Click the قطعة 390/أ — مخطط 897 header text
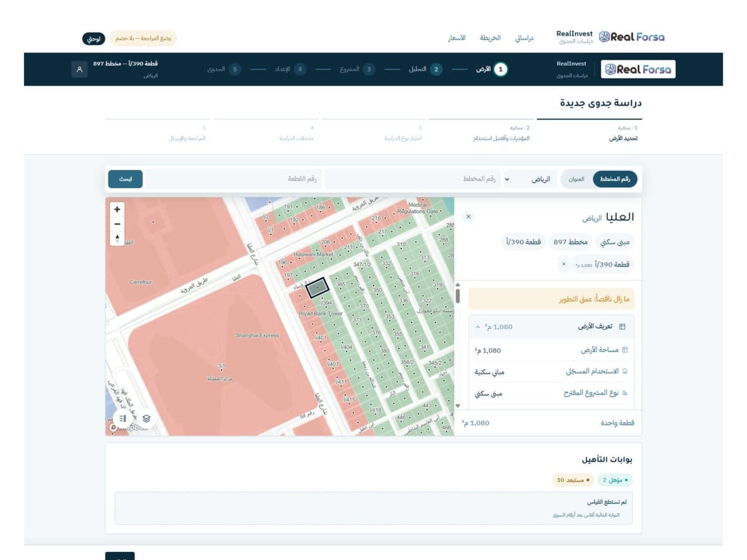This screenshot has height=560, width=747. 125,64
